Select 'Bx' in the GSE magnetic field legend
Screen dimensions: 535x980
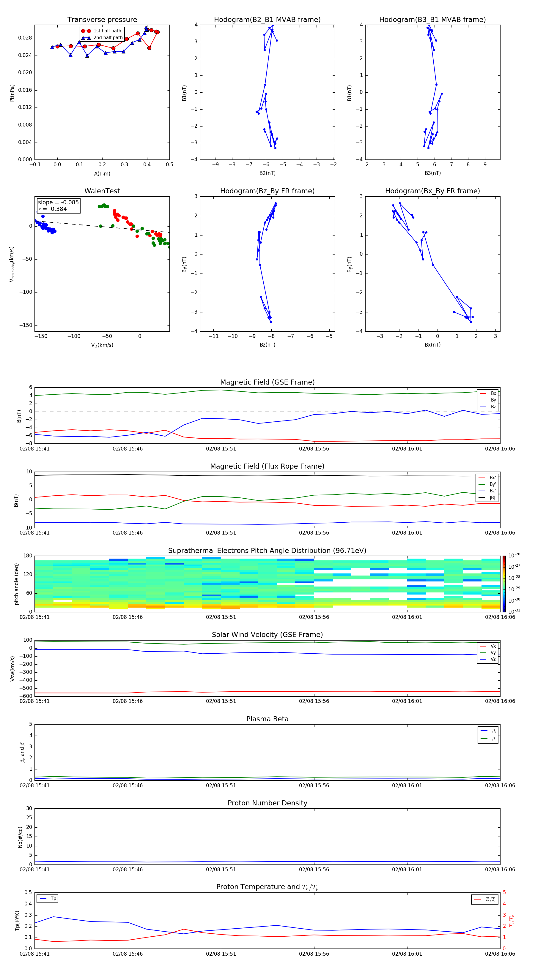(488, 393)
